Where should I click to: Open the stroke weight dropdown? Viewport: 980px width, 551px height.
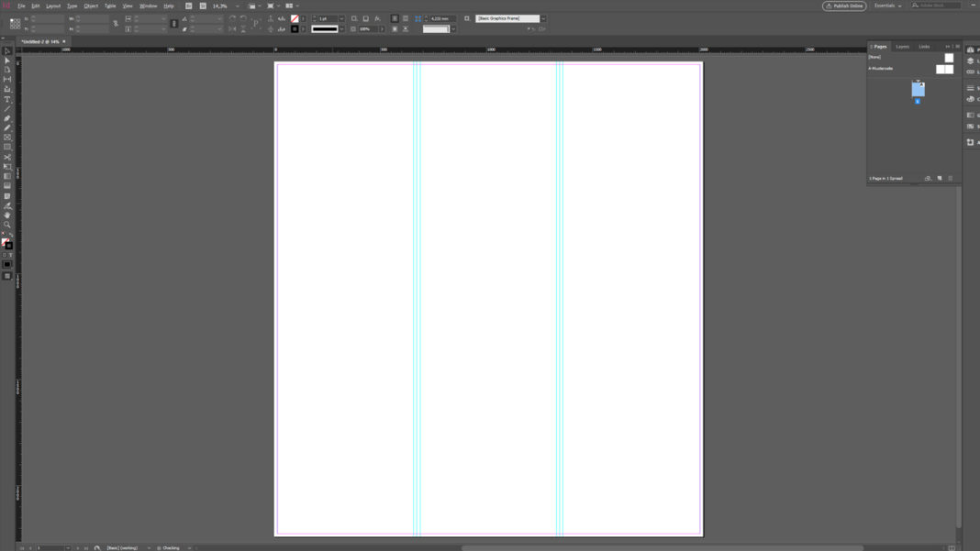[340, 17]
